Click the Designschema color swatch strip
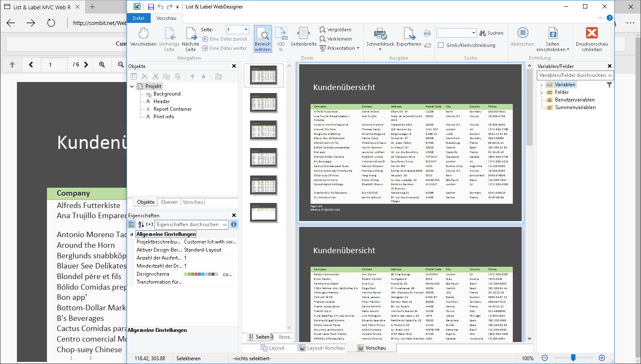Viewport: 641px width, 364px height. (201, 274)
